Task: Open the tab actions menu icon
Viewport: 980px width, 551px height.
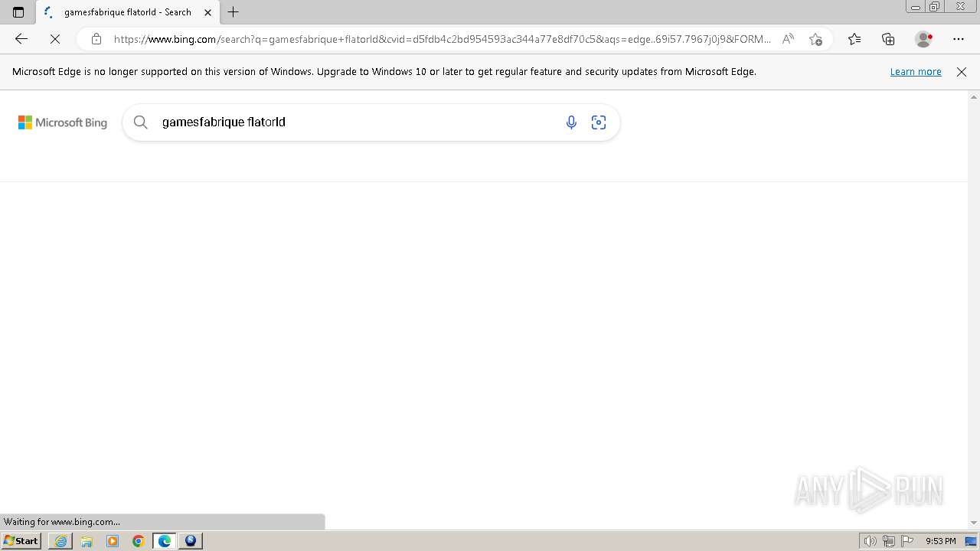Action: (x=18, y=12)
